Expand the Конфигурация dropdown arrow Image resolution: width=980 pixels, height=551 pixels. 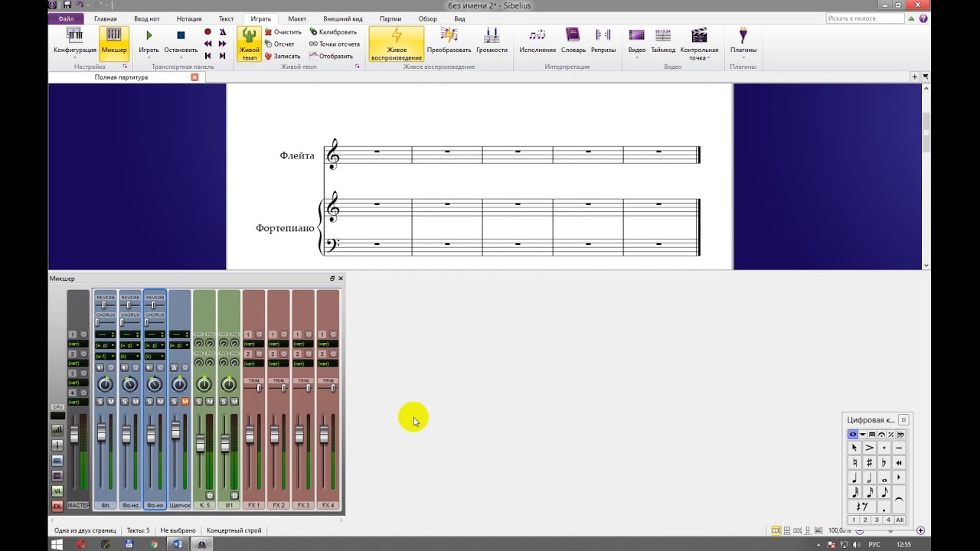tap(74, 57)
